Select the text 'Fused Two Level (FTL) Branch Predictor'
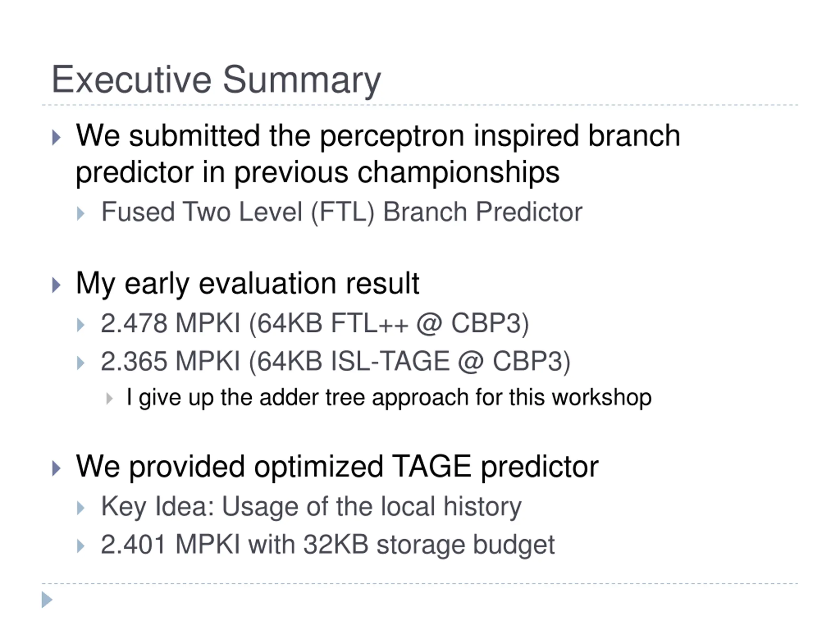 [341, 212]
